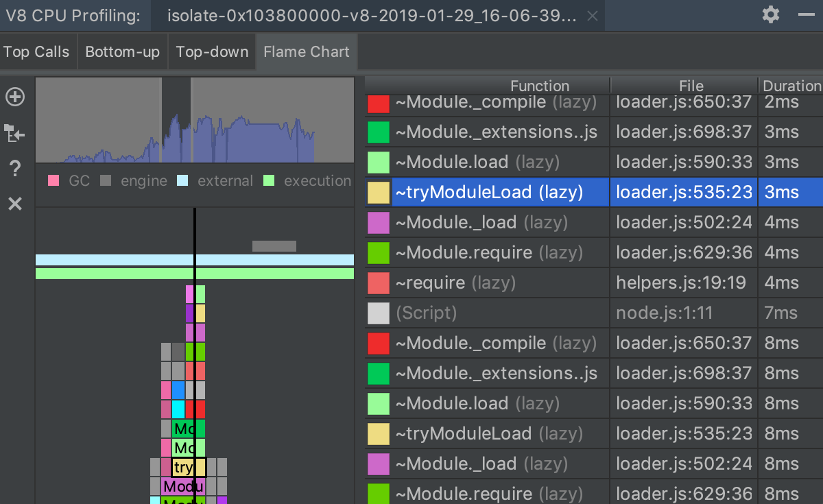Open the call tree navigation icon
This screenshot has height=504, width=823.
(15, 132)
